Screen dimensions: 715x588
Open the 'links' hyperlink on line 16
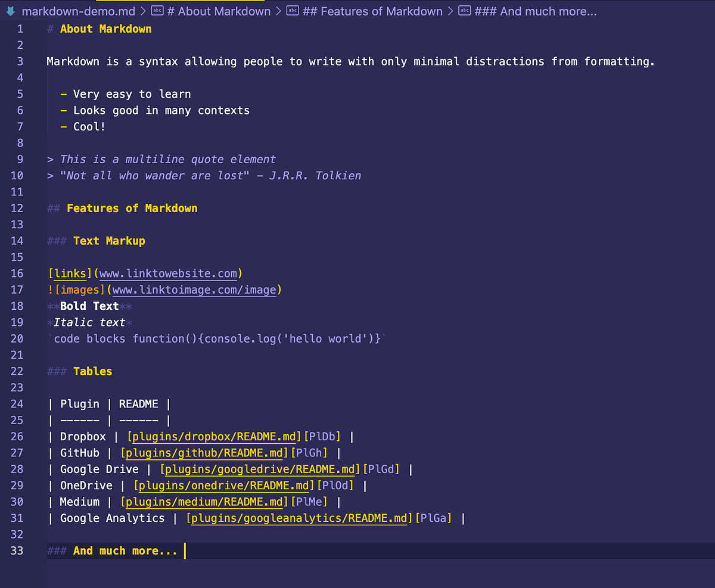coord(70,273)
